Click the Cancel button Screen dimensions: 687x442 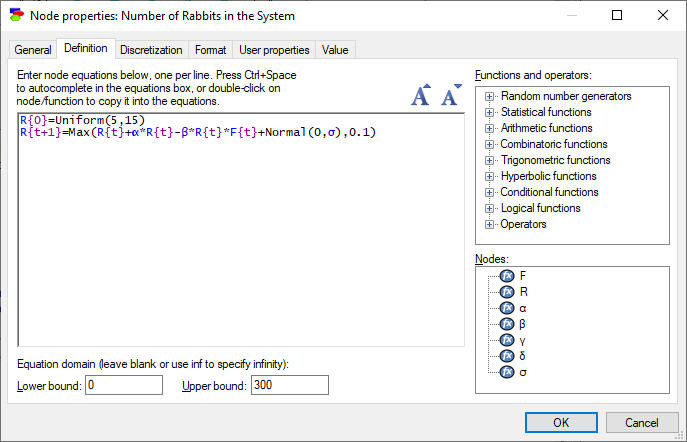642,422
